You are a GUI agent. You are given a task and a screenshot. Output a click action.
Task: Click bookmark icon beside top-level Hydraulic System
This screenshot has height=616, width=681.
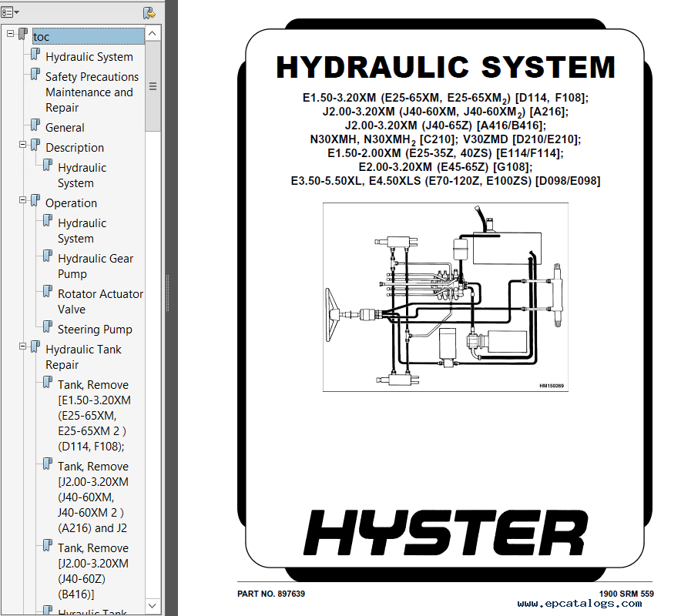(x=35, y=55)
